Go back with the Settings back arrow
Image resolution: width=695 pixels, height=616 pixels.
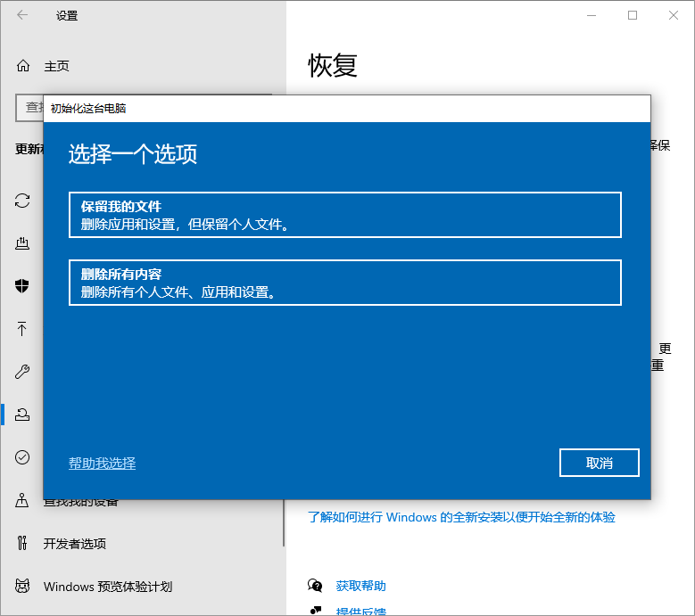pyautogui.click(x=22, y=15)
